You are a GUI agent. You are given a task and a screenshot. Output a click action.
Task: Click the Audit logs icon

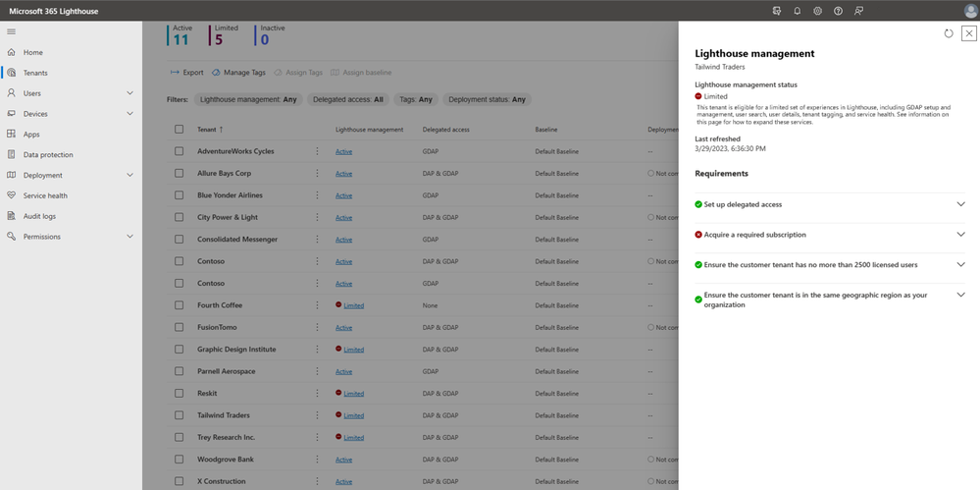coord(11,216)
